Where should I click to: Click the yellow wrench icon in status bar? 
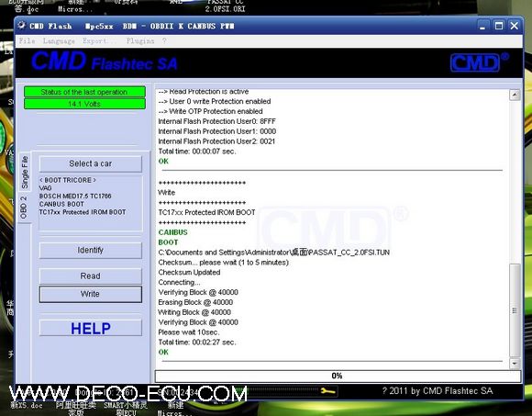coord(327,391)
